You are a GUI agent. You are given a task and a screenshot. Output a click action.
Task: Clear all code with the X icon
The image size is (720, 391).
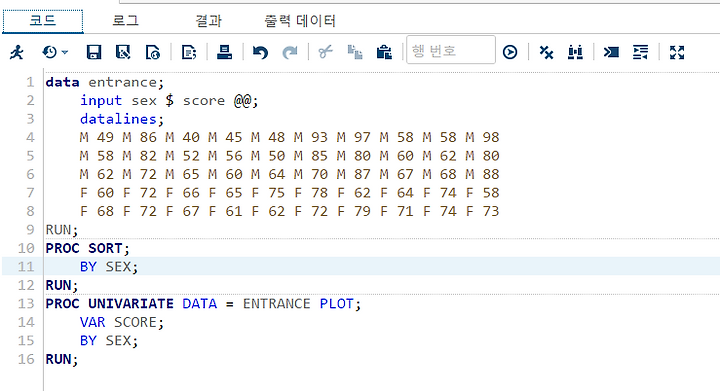(x=546, y=52)
